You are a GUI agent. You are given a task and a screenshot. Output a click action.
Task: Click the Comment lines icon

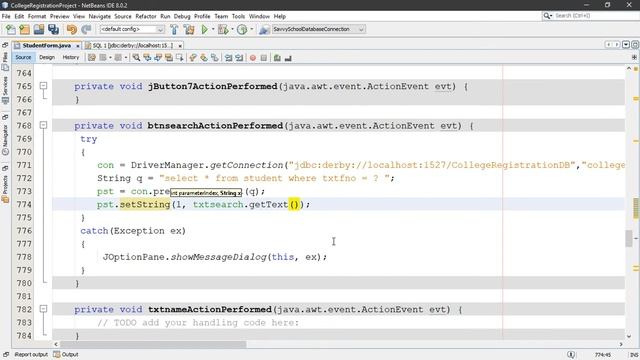(277, 58)
